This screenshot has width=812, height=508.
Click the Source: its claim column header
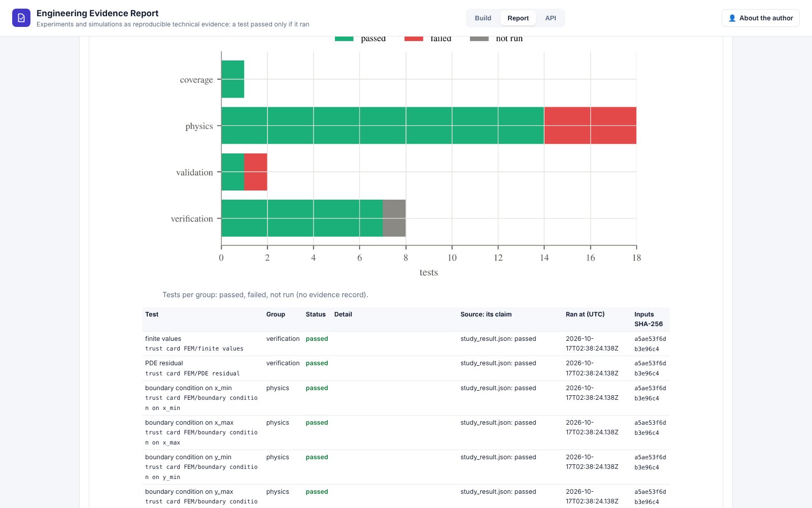[486, 314]
